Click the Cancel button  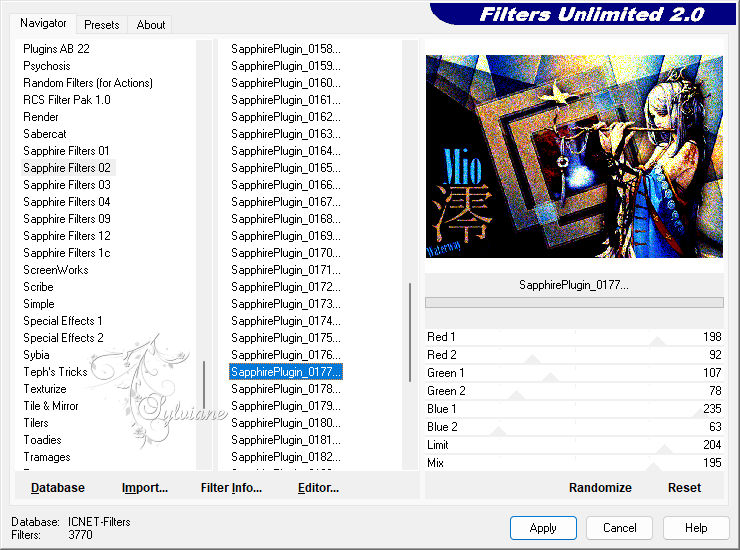(619, 527)
